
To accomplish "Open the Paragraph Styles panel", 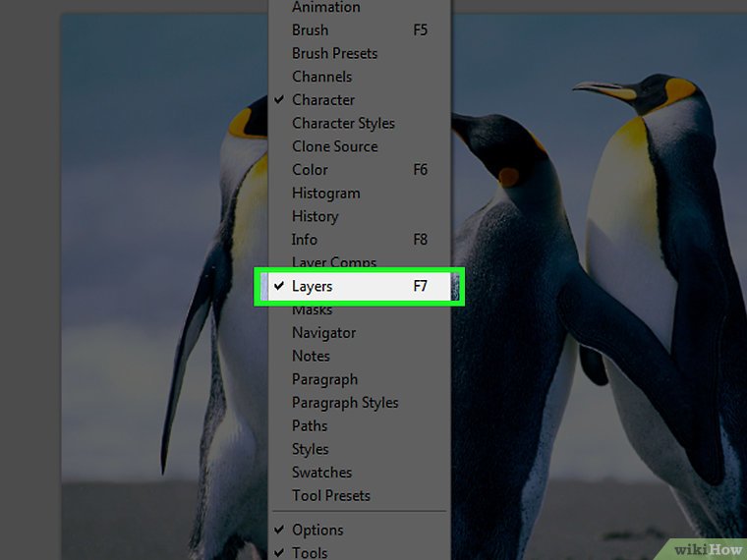I will click(x=345, y=403).
